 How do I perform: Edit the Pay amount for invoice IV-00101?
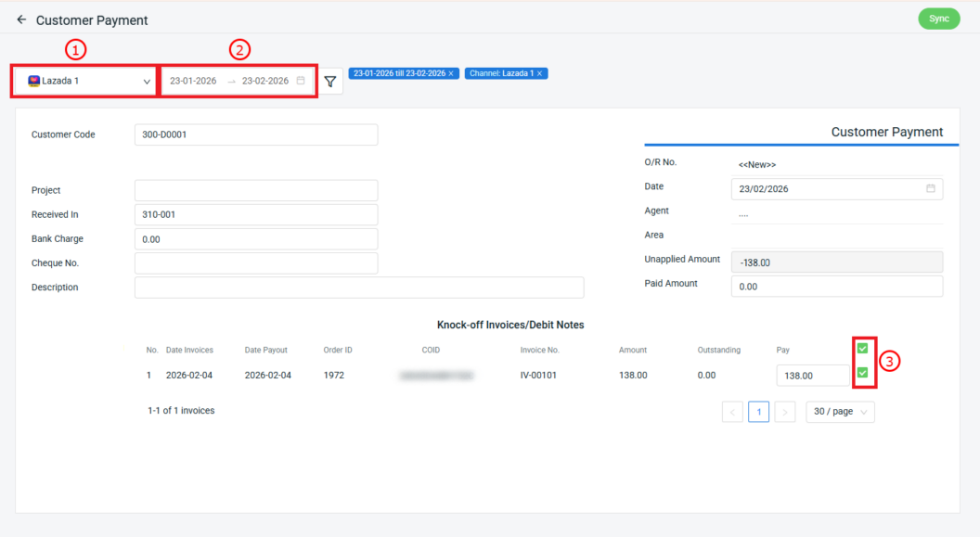(x=812, y=376)
